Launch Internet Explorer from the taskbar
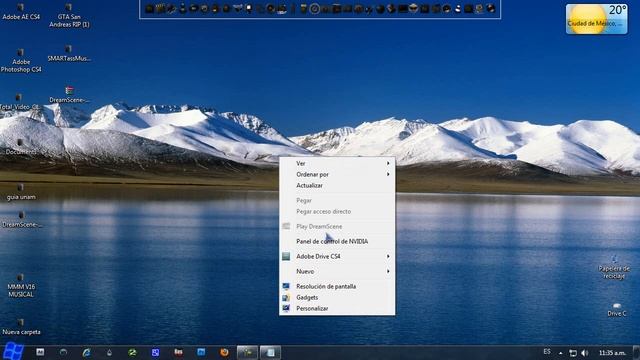Viewport: 640px width, 360px height. tap(86, 352)
